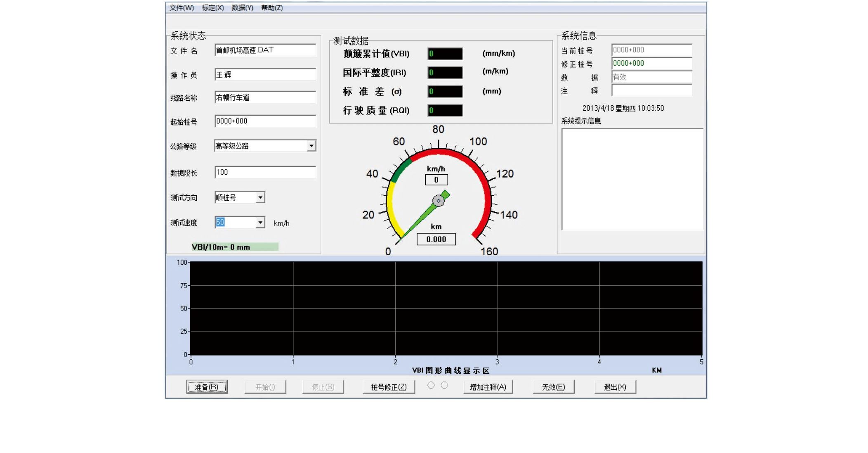Click the km distance readout 0.000
Viewport: 868px width, 453px height.
(x=436, y=239)
